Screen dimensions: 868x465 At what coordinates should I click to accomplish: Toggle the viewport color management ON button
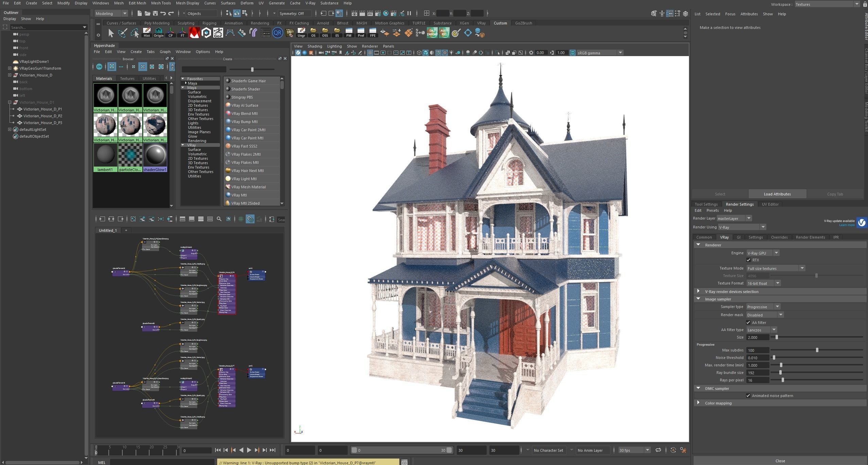pyautogui.click(x=573, y=53)
